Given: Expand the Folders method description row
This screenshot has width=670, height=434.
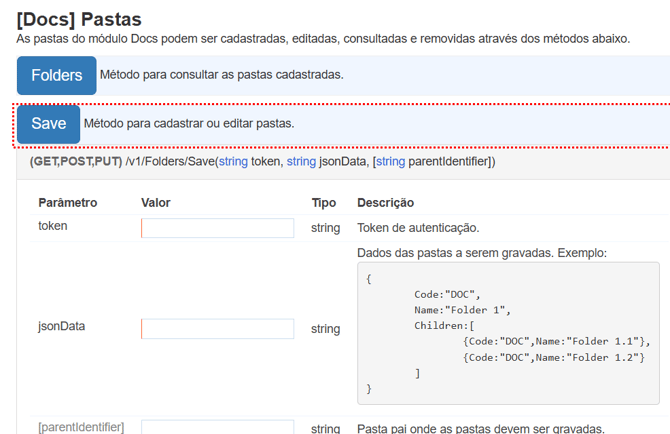Looking at the screenshot, I should 221,75.
